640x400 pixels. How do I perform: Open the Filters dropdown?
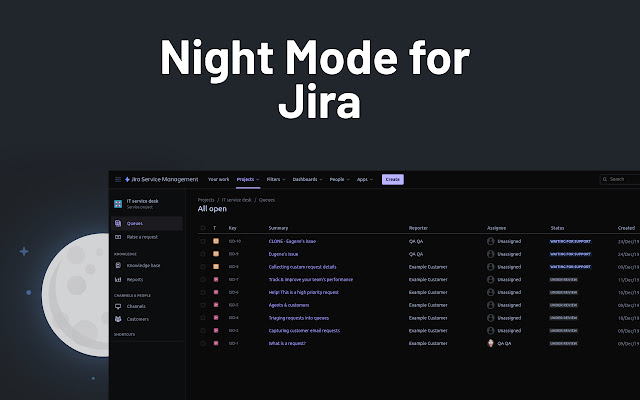click(276, 179)
